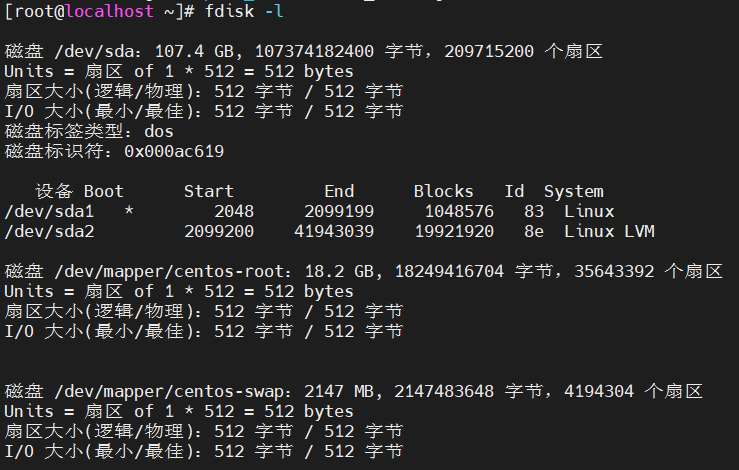Click the disk identifier 0x000ac619
739x470 pixels.
[173, 151]
